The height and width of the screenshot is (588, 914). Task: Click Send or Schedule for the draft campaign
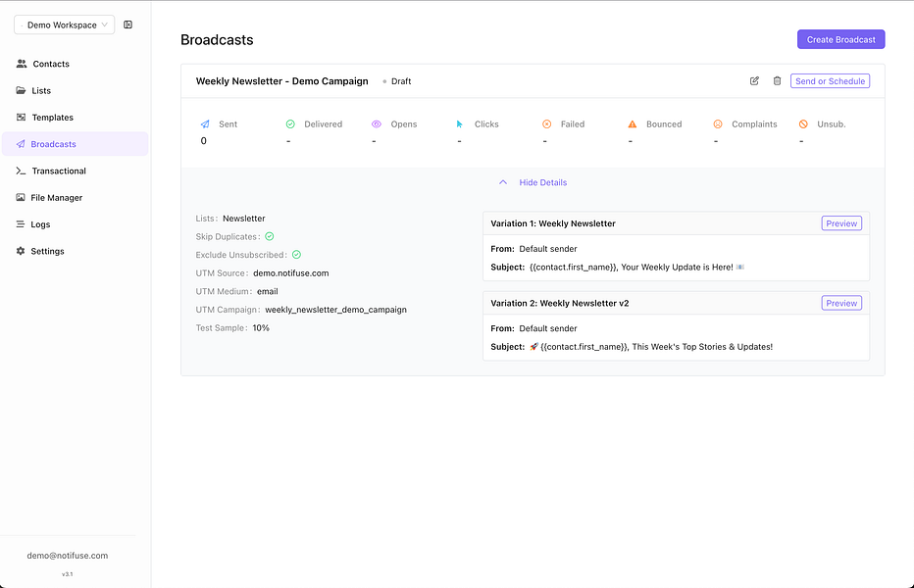coord(830,81)
